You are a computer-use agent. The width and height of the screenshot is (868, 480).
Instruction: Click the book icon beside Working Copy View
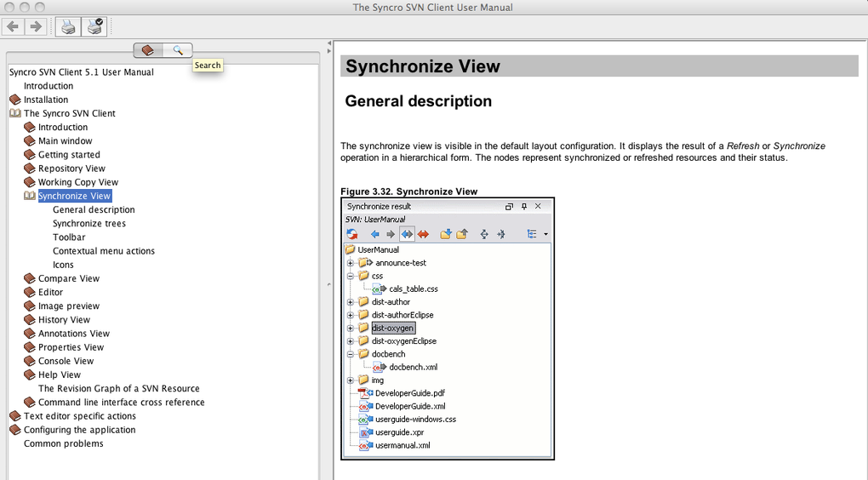pyautogui.click(x=29, y=182)
